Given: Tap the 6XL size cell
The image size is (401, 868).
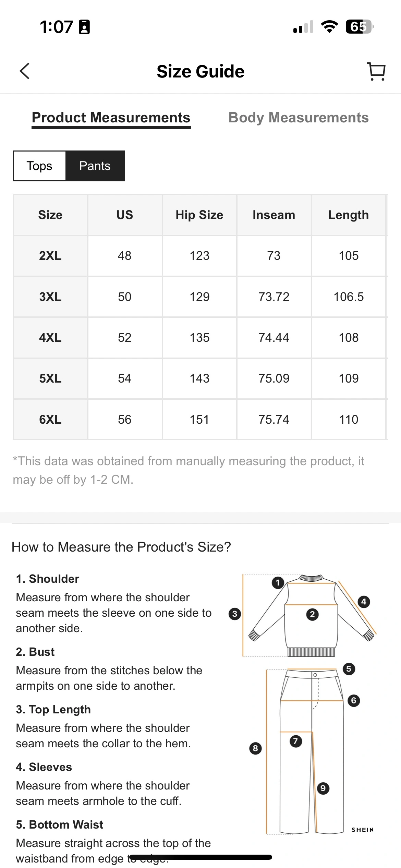Looking at the screenshot, I should pyautogui.click(x=50, y=420).
